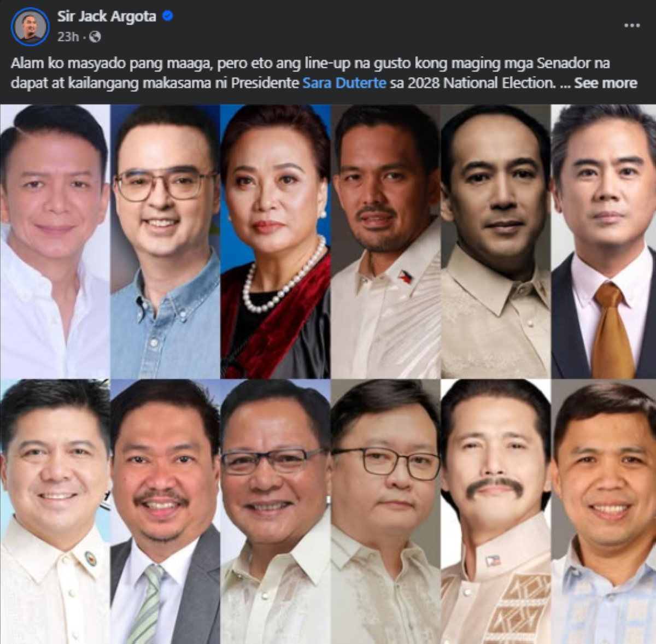656x644 pixels.
Task: Open photo of man with gold tie
Action: (604, 241)
